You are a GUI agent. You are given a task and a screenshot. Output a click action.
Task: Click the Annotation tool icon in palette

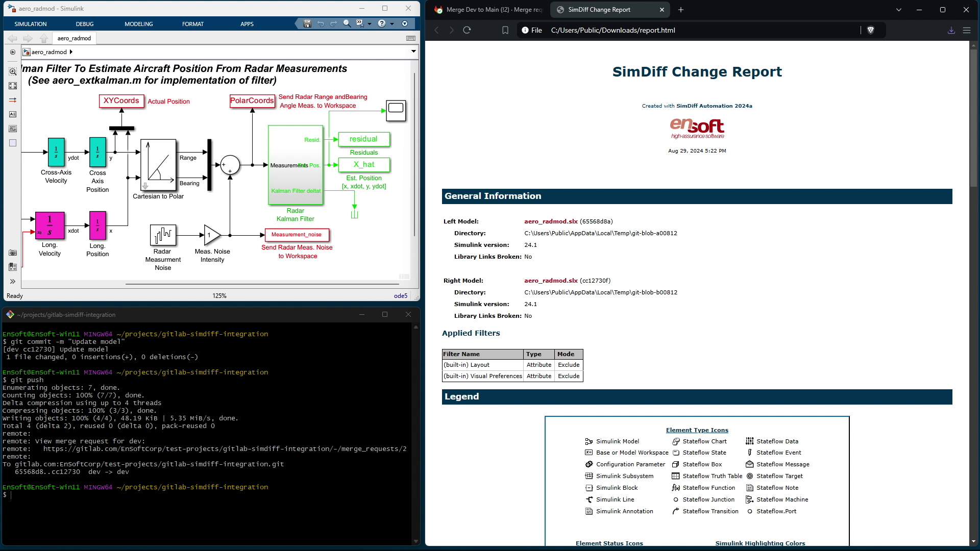[13, 114]
